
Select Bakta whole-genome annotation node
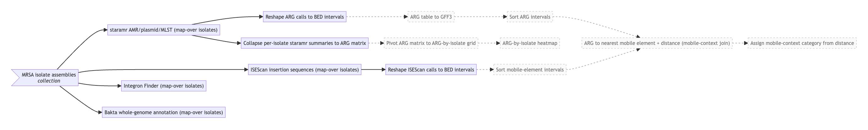[x=164, y=112]
